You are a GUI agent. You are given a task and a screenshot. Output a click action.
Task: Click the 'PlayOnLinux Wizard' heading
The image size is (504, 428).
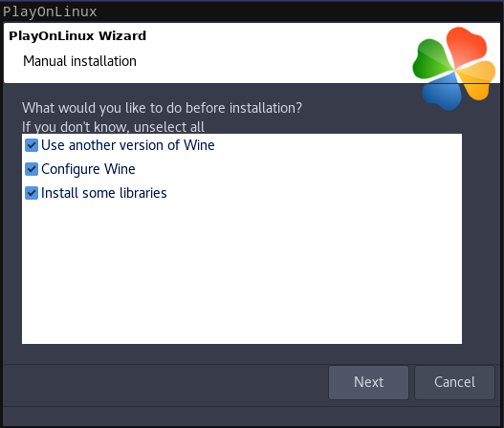pyautogui.click(x=77, y=35)
